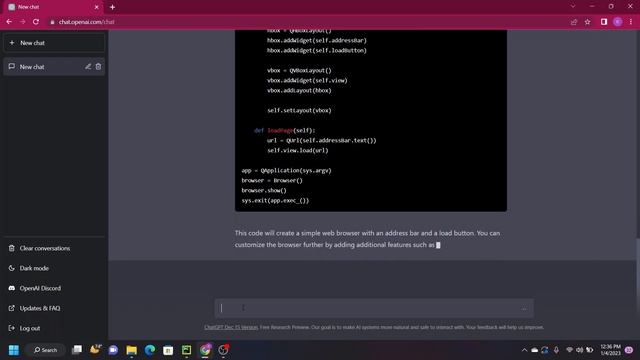Viewport: 640px width, 360px height.
Task: Open the Chrome profile avatar
Action: [618, 22]
